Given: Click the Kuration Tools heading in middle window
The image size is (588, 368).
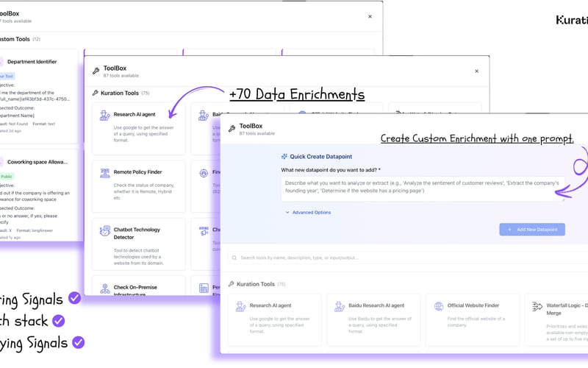Looking at the screenshot, I should click(119, 93).
